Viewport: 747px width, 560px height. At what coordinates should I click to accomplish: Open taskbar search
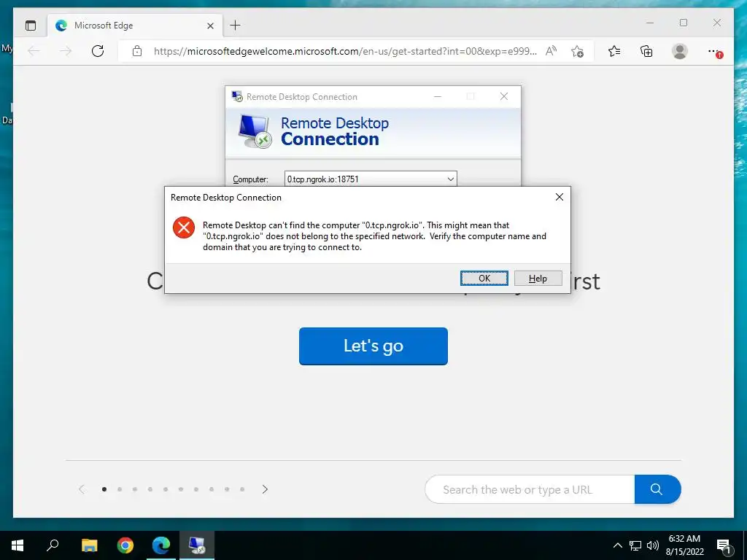tap(53, 545)
